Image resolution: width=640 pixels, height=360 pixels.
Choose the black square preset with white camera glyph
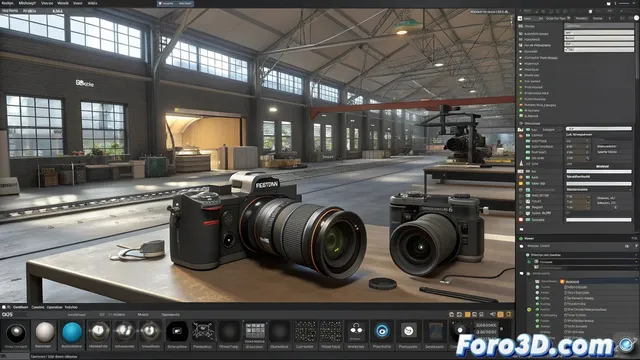tap(177, 331)
